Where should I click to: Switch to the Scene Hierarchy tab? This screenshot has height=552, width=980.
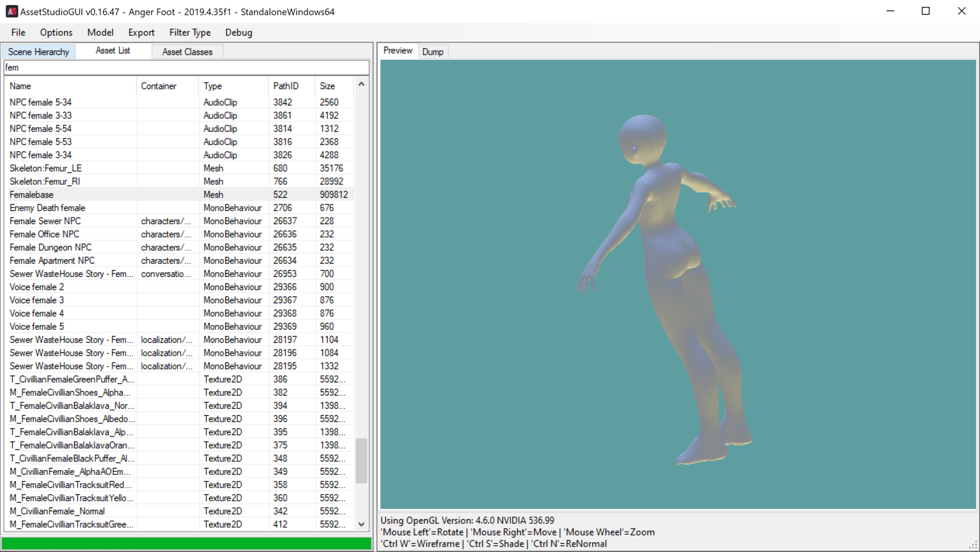[39, 52]
